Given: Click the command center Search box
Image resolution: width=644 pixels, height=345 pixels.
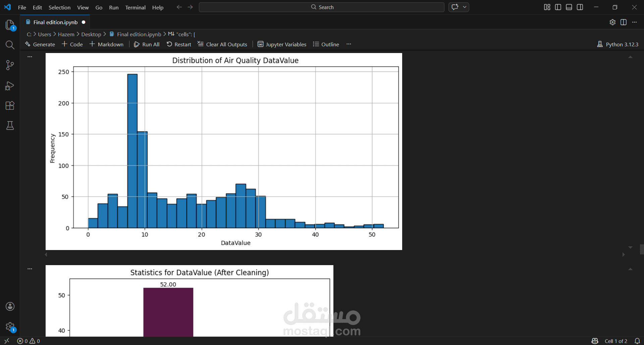Looking at the screenshot, I should [x=322, y=7].
